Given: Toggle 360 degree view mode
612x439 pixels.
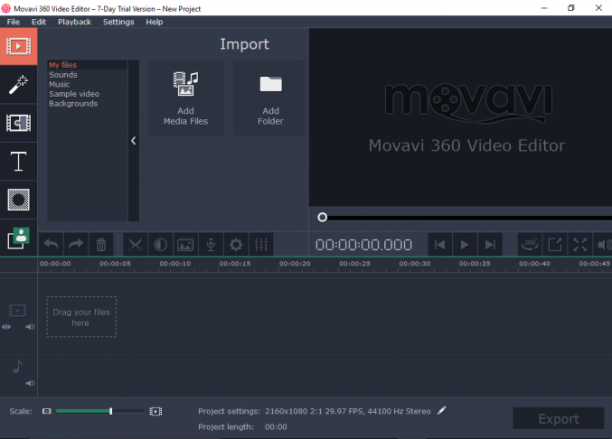Looking at the screenshot, I should 530,245.
